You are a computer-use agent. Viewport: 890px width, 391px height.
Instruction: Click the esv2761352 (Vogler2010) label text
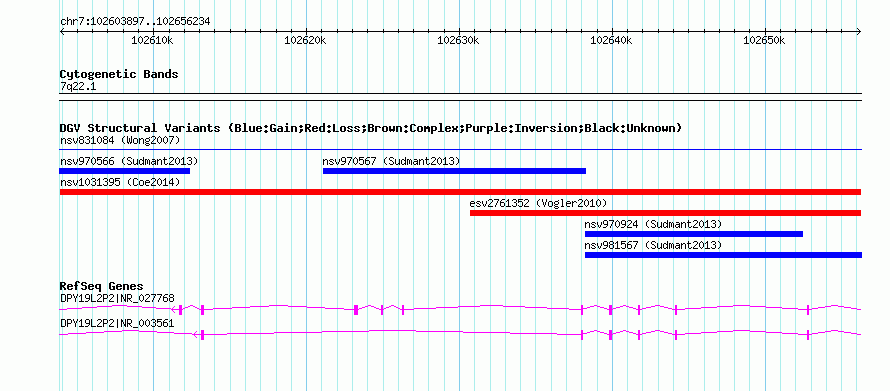[x=538, y=203]
